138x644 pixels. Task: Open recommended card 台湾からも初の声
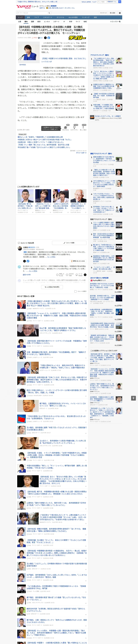61,201
